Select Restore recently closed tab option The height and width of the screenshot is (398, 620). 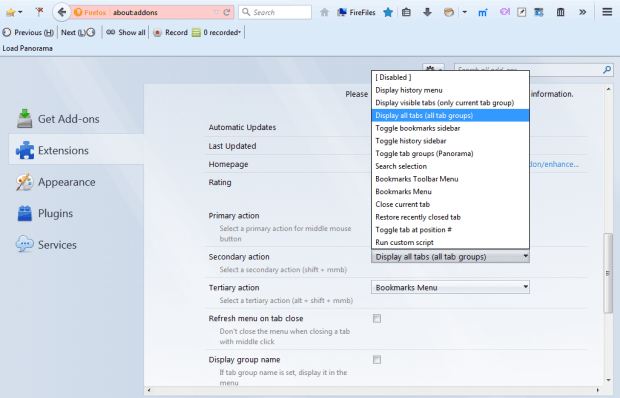pos(450,217)
